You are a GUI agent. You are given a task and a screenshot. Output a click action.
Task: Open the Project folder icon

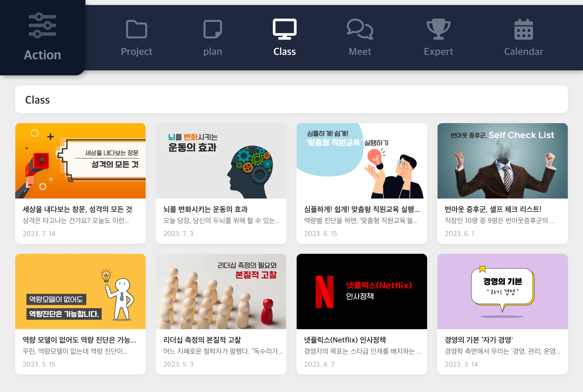click(136, 29)
